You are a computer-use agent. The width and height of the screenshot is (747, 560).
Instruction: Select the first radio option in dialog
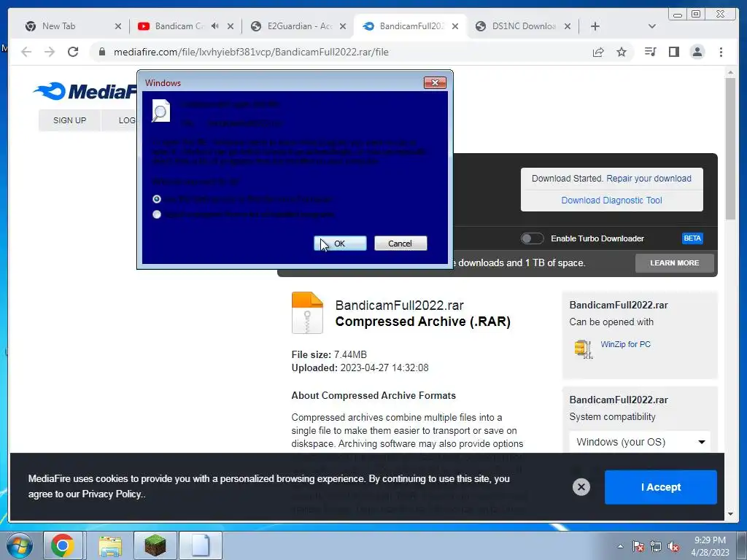click(157, 199)
